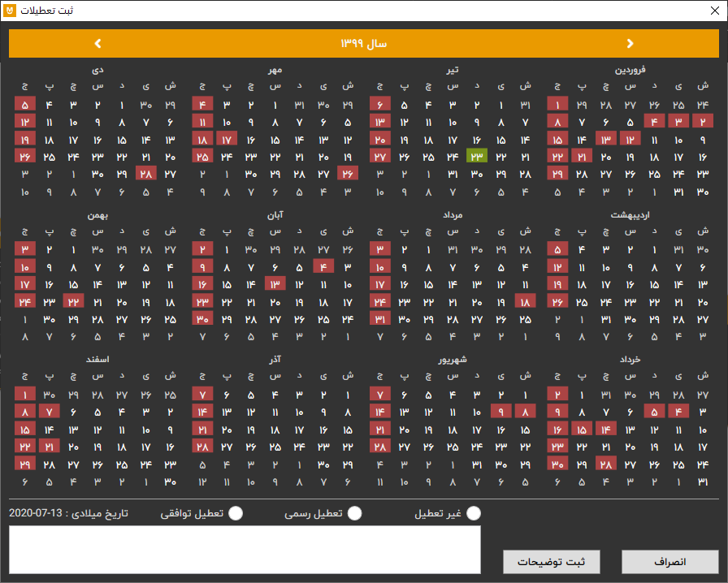
Task: Click the انصراف cancel button
Action: [x=670, y=562]
